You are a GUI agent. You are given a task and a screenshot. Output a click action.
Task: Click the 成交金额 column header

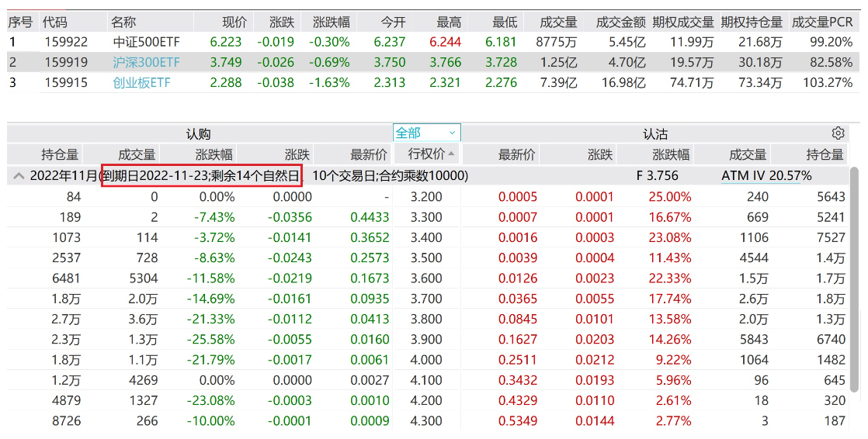coord(621,22)
